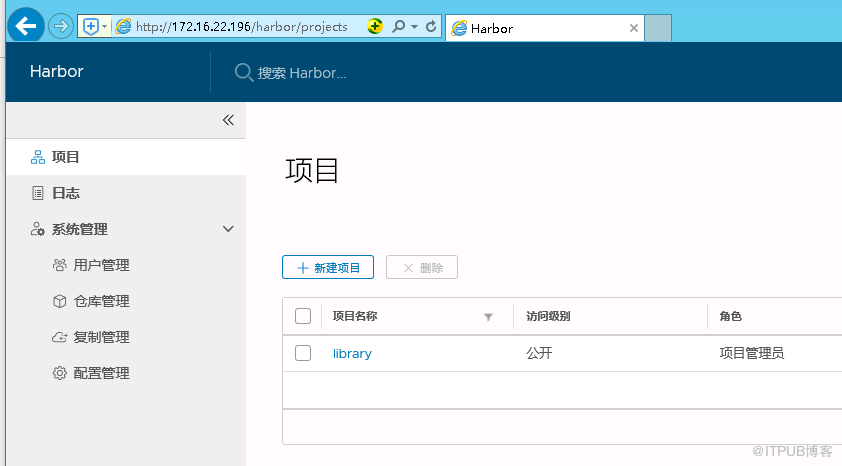The width and height of the screenshot is (842, 466).
Task: Switch to the Harbor browser tab
Action: tap(545, 28)
